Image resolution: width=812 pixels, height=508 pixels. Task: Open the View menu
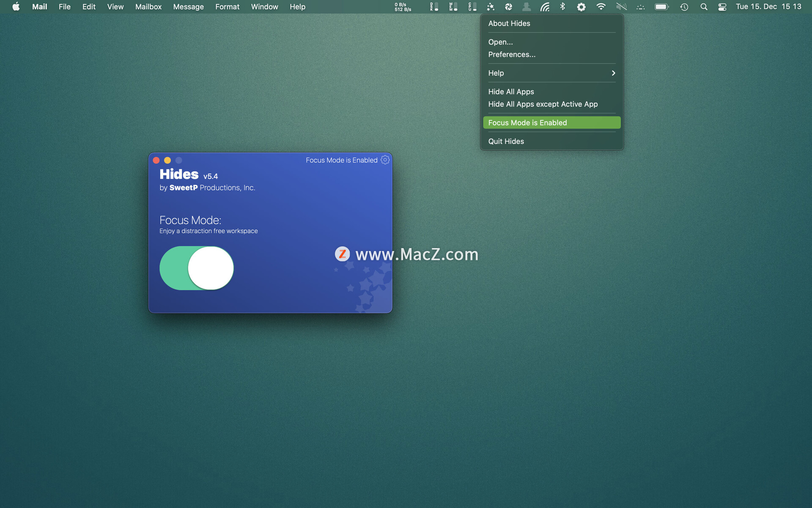click(115, 7)
